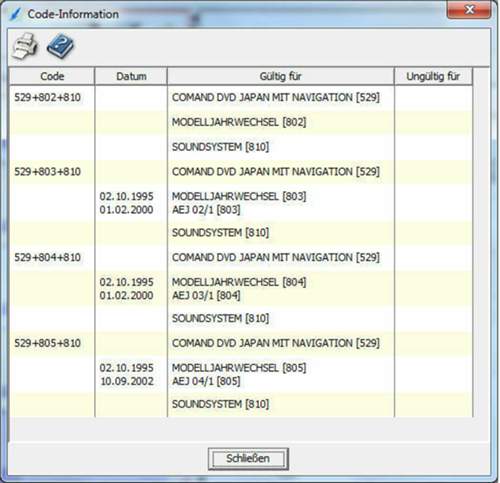Select code cell 529+803+810
Viewport: 500px width, 483px height.
(48, 172)
